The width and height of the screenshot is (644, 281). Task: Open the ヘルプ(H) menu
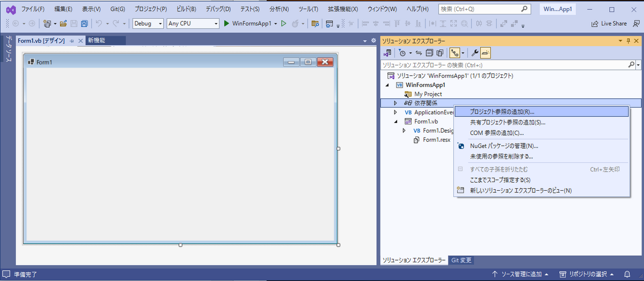(417, 9)
